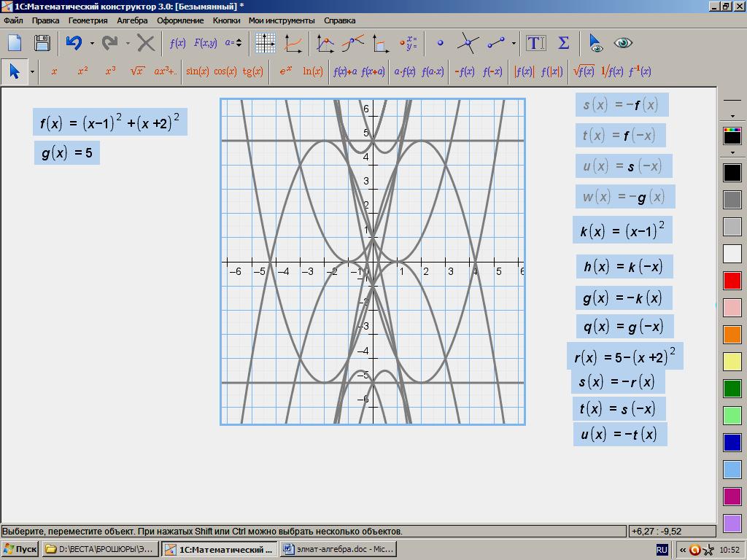Image resolution: width=747 pixels, height=560 pixels.
Task: Undo the last action
Action: (74, 43)
